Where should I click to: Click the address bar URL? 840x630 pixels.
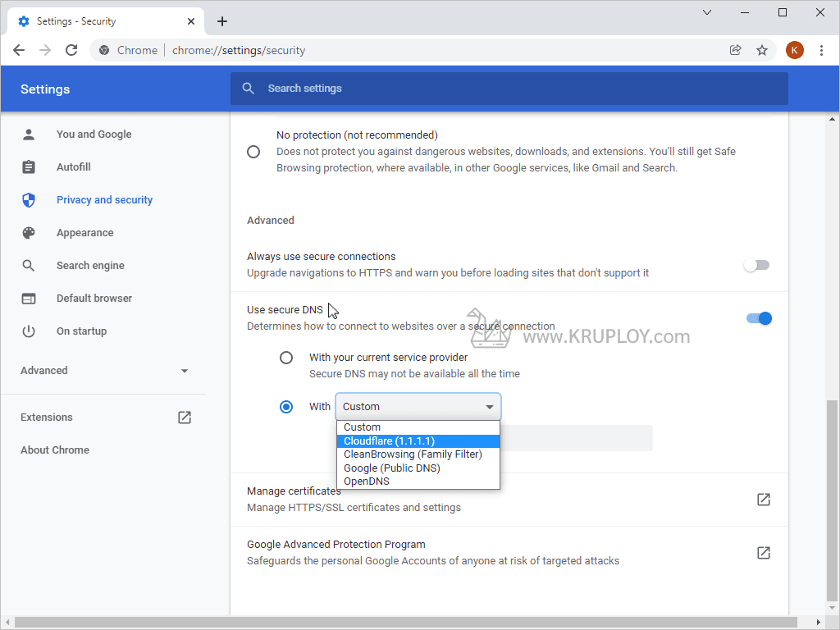pos(239,50)
